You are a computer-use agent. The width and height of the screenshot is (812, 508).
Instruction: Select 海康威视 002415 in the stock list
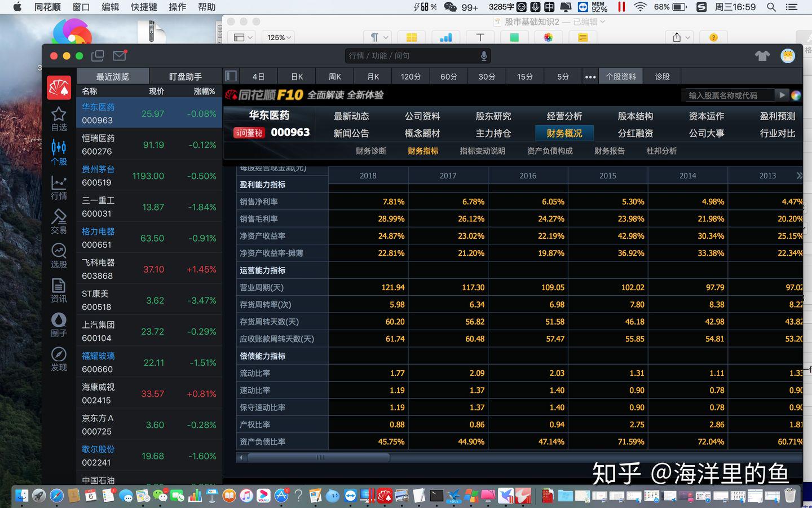pos(149,393)
